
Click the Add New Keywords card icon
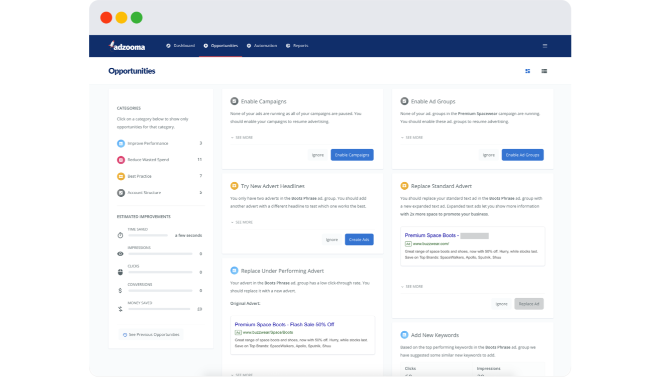point(404,335)
